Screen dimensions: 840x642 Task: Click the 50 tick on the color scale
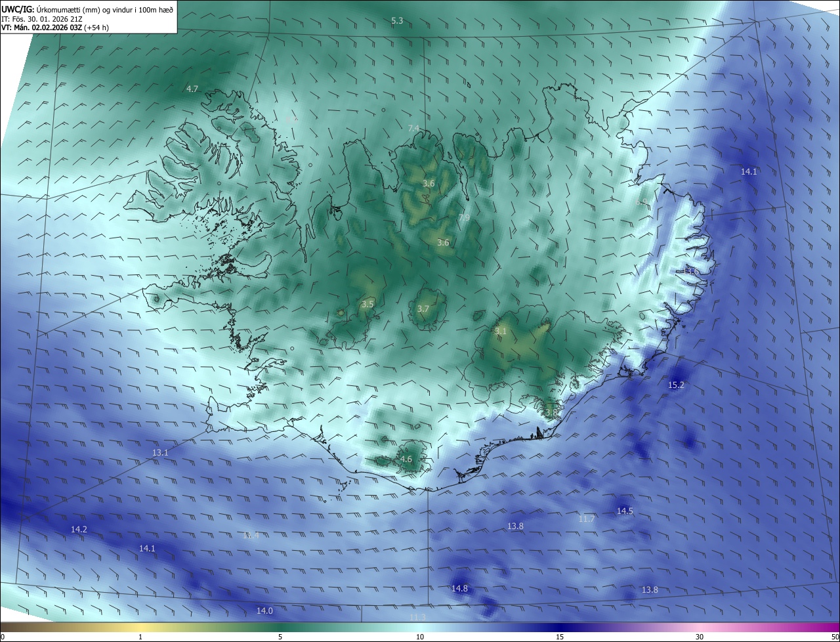[835, 637]
